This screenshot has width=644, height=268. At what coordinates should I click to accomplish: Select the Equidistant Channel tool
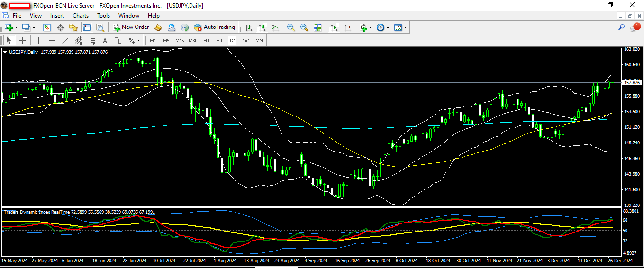click(79, 40)
